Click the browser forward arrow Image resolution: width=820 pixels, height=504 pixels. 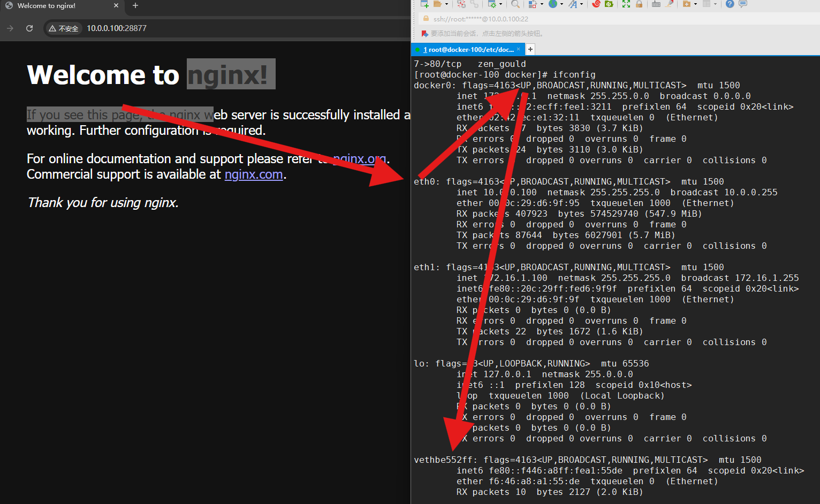pos(10,28)
